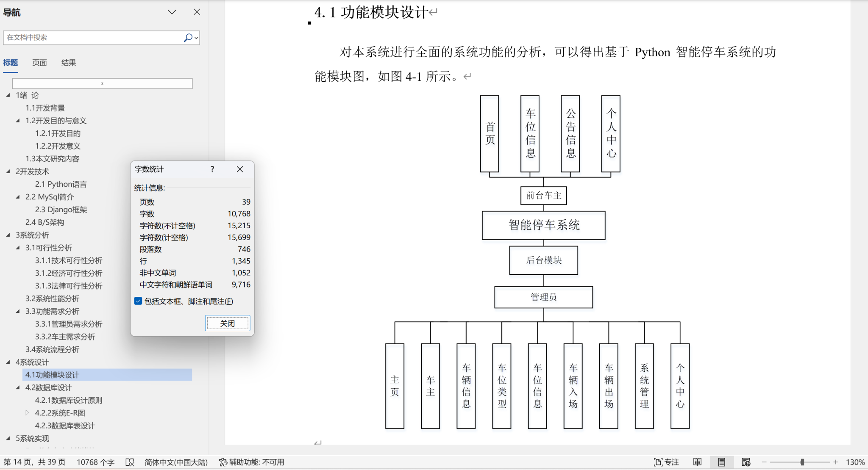The image size is (868, 470).
Task: Select Print Layout view icon
Action: click(721, 462)
